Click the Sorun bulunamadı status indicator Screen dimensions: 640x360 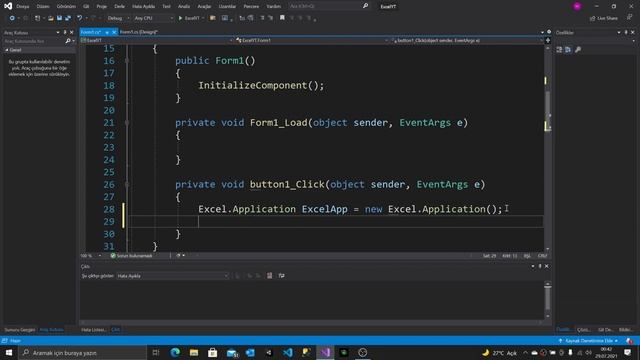(x=131, y=256)
